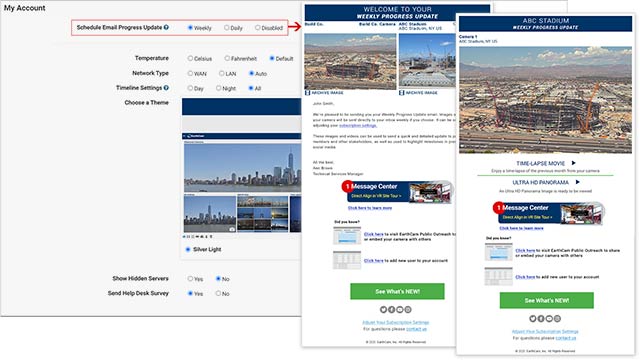
Task: Click here to learn more in ABC Stadium email
Action: 521,228
